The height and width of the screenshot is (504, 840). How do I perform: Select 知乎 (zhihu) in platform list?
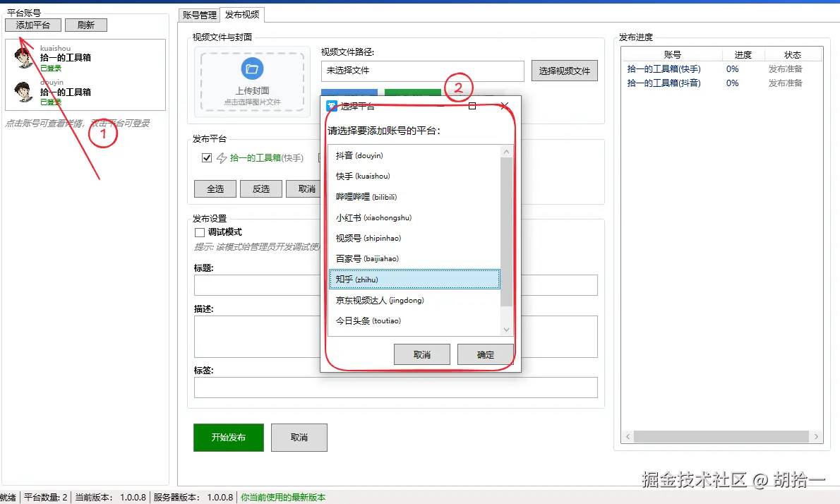(414, 279)
